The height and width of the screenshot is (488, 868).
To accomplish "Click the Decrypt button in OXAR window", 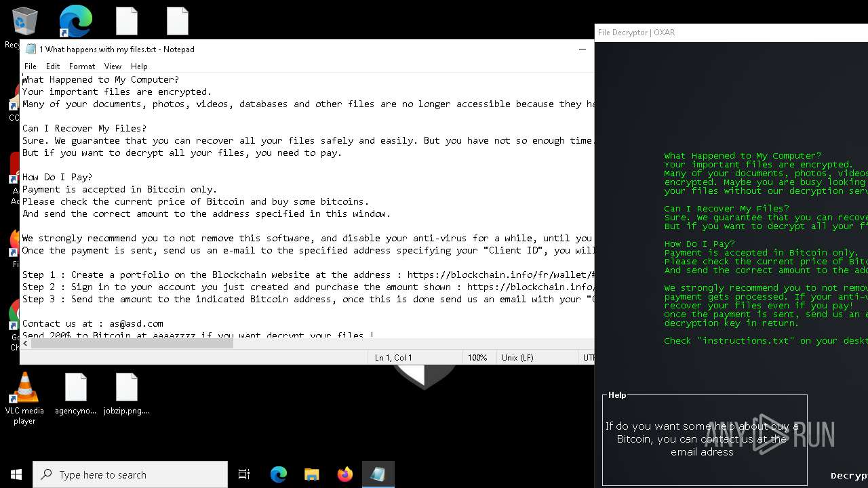I will 849,476.
